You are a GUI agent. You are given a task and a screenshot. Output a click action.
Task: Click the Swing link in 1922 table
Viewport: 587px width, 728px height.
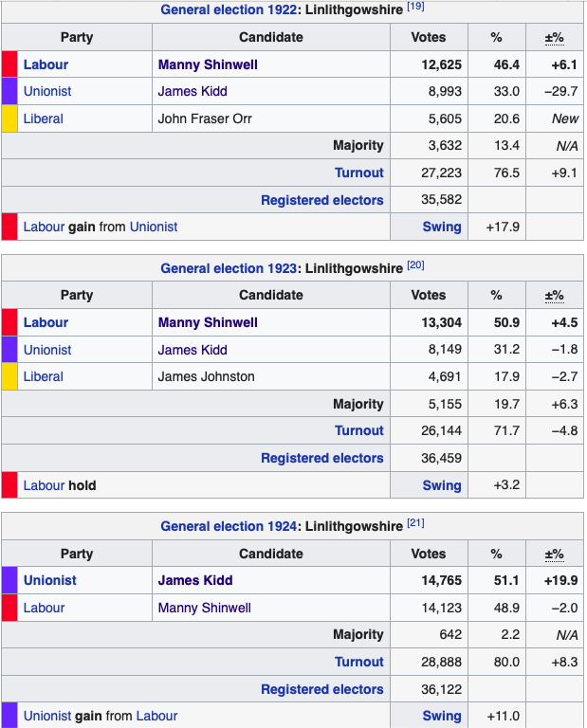point(442,227)
